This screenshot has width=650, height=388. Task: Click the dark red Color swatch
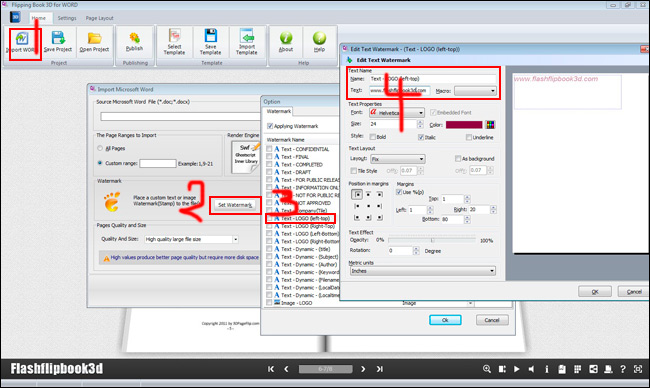tap(464, 125)
